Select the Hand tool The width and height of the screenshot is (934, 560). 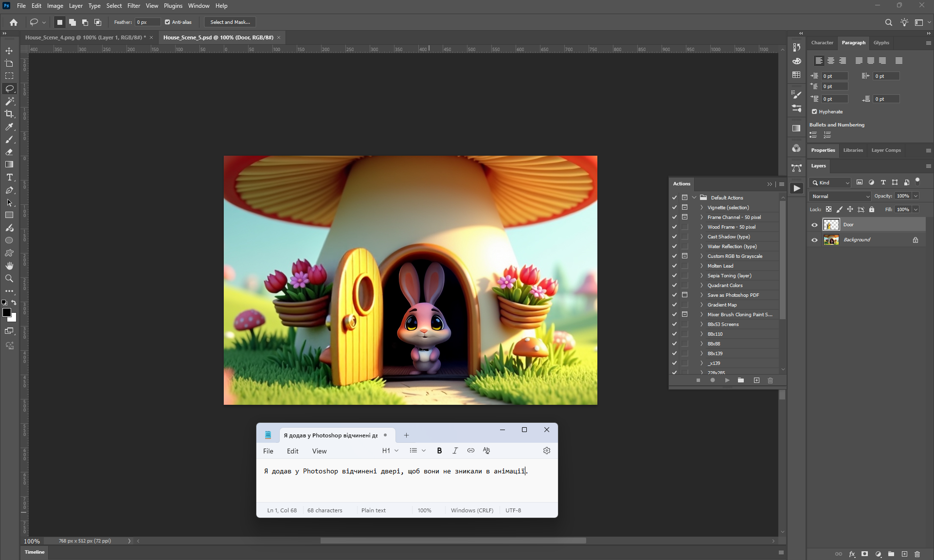(x=9, y=266)
